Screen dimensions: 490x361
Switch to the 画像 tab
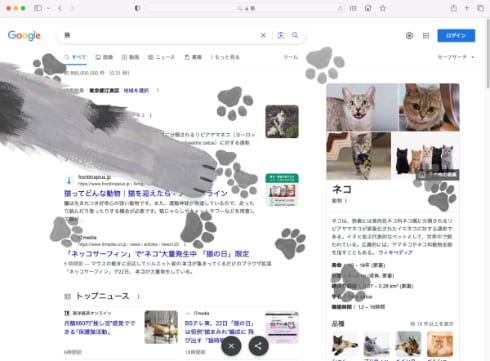104,57
